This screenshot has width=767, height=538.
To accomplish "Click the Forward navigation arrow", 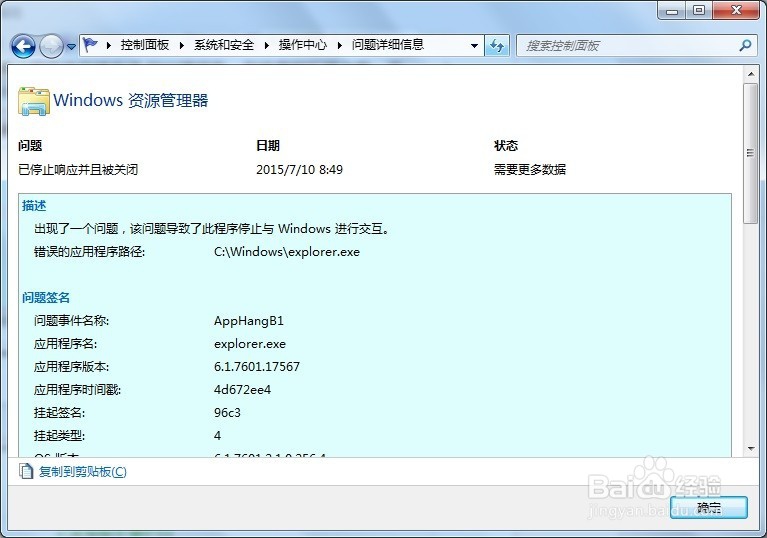I will [51, 47].
